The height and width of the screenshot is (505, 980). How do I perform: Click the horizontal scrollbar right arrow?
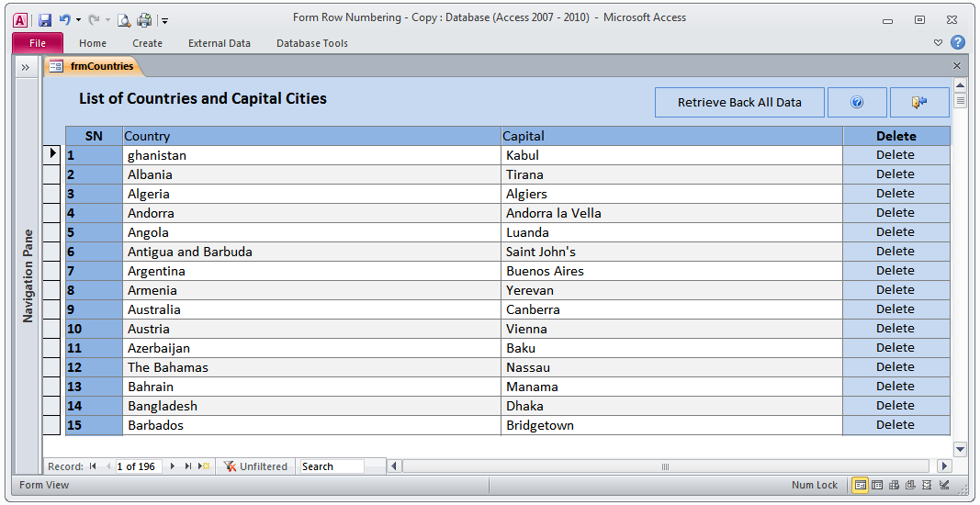coord(945,466)
